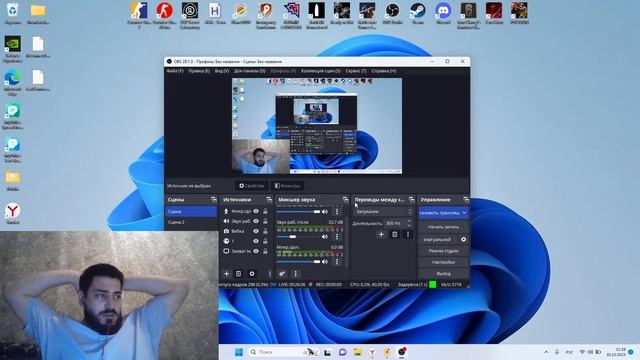Image resolution: width=640 pixels, height=360 pixels.
Task: Adjust the 300 ms duration stepper
Action: click(409, 223)
